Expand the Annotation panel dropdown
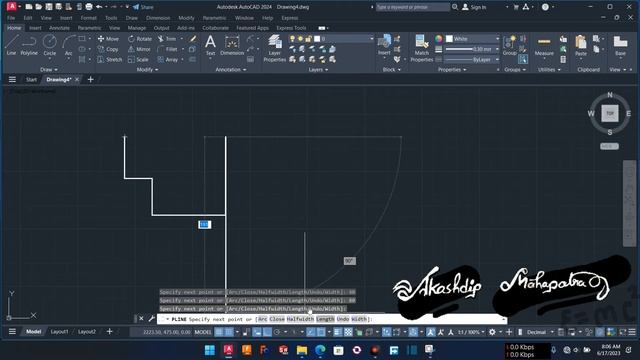 pyautogui.click(x=231, y=69)
